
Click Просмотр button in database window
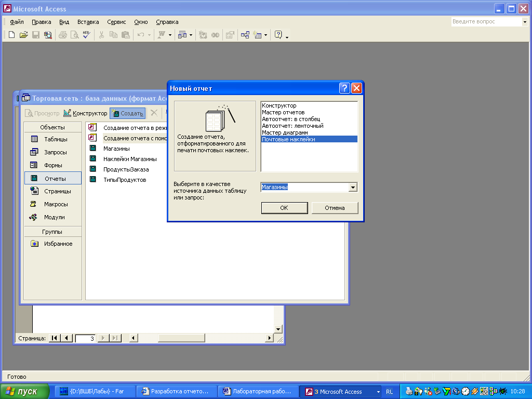(43, 113)
